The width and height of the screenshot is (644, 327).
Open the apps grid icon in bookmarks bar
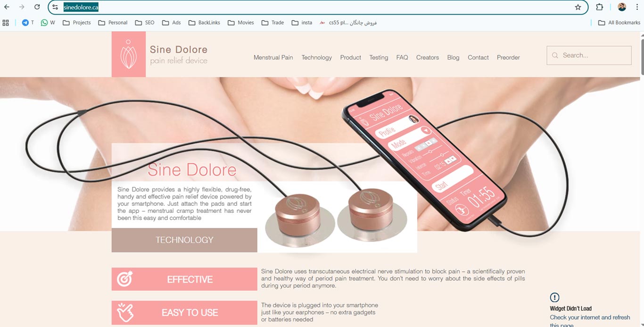(6, 23)
